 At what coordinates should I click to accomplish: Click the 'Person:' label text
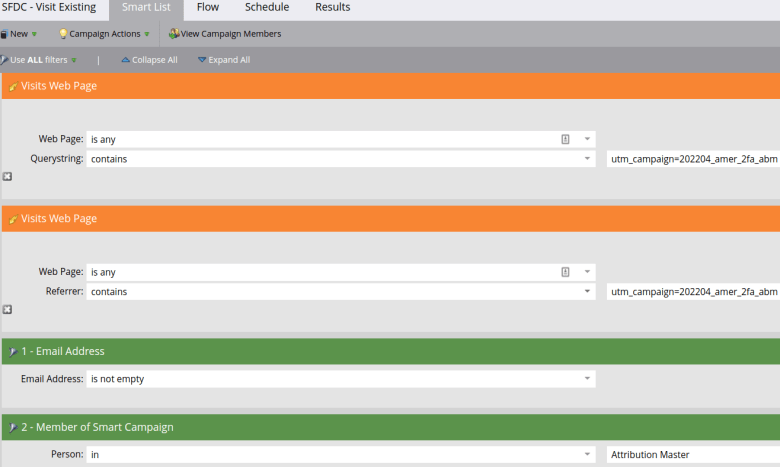(67, 454)
